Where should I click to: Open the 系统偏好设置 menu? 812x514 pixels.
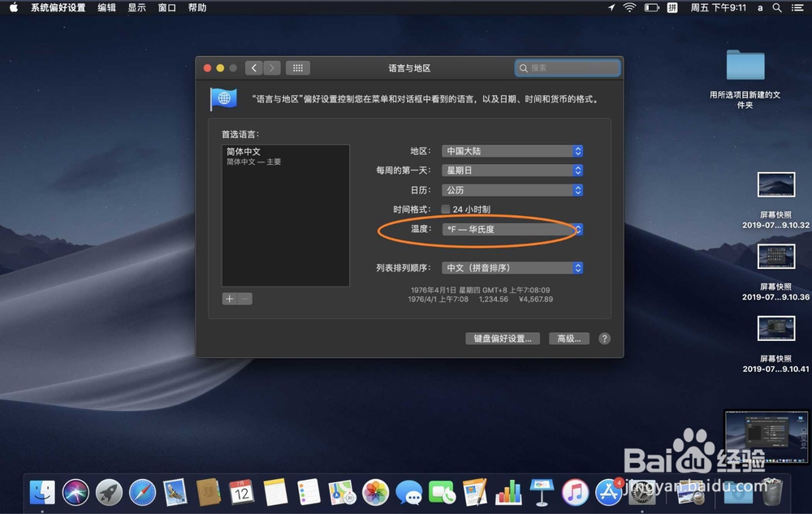58,8
